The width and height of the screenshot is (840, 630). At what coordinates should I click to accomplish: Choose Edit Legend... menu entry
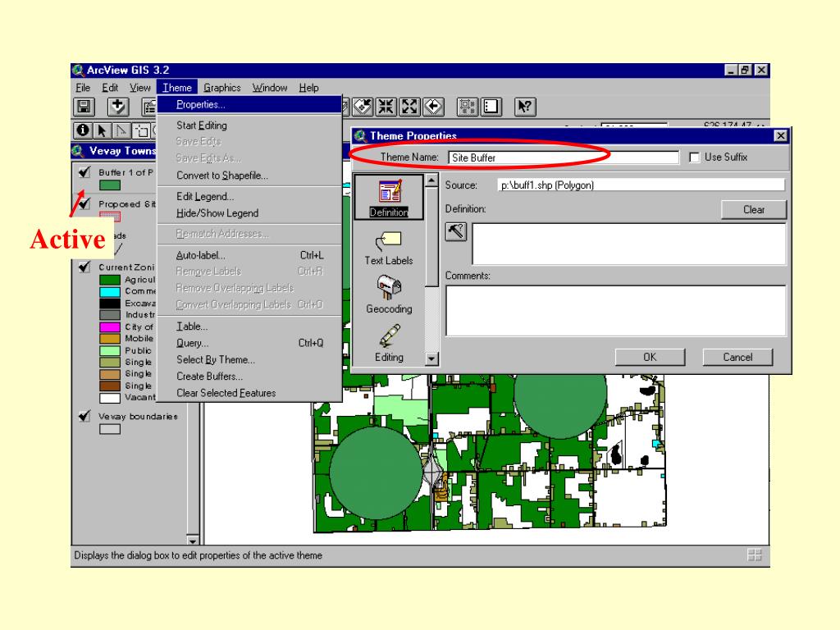[249, 197]
